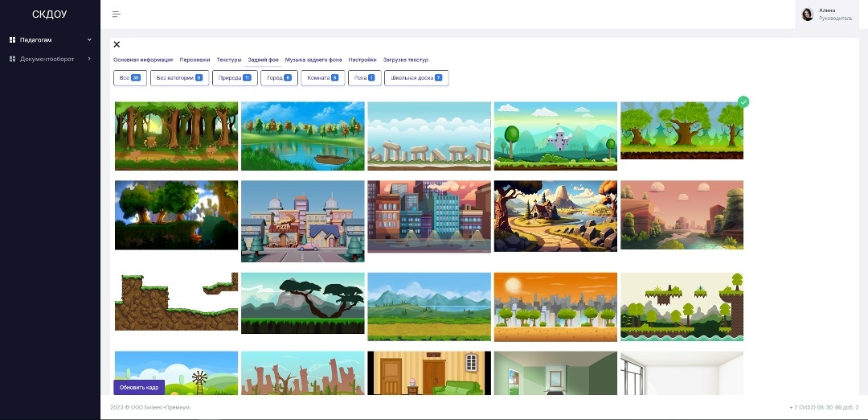Viewport: 868px width, 420px height.
Task: Toggle the green checkmark on selected background
Action: (x=743, y=102)
